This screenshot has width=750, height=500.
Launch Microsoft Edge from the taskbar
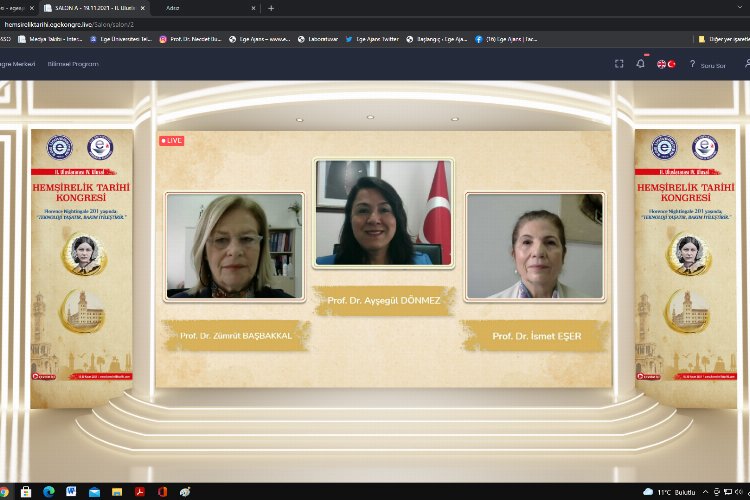[49, 492]
